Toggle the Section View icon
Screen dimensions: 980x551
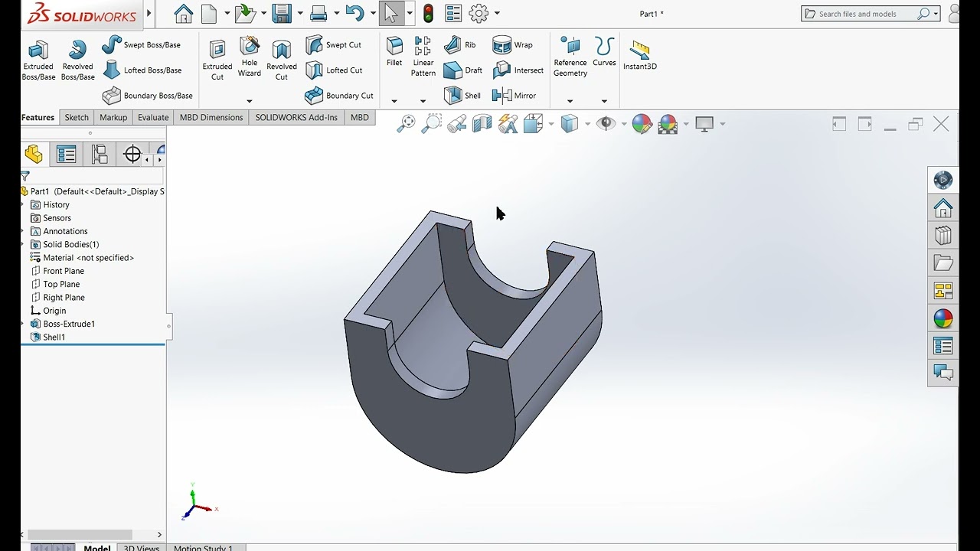[x=482, y=124]
